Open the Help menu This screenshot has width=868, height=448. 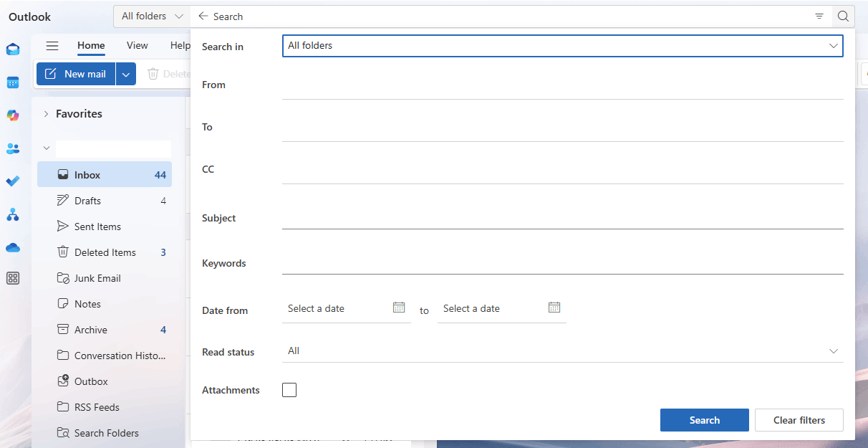click(x=180, y=45)
